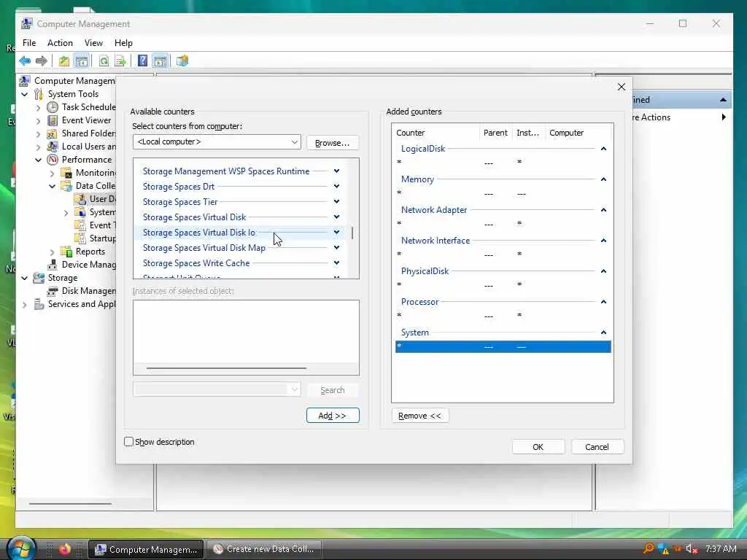Select the Network Adapter added counter group
The image size is (747, 560).
click(434, 210)
